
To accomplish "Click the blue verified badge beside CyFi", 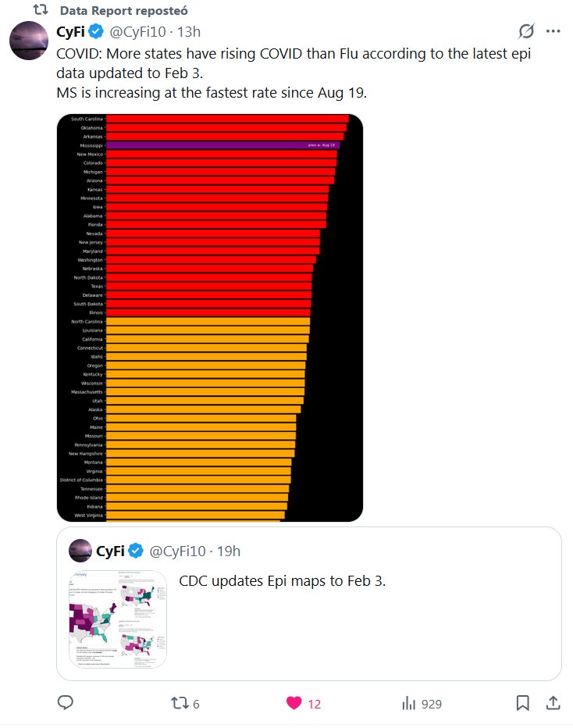I will 95,32.
